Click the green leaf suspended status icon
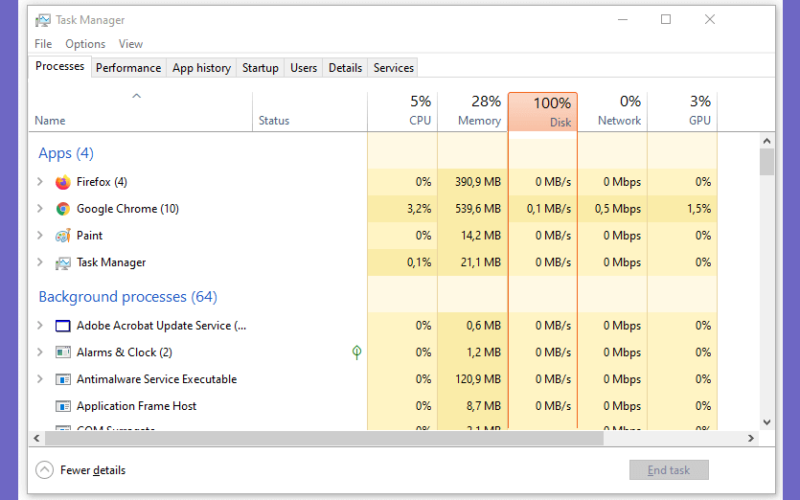This screenshot has height=500, width=800. tap(357, 352)
